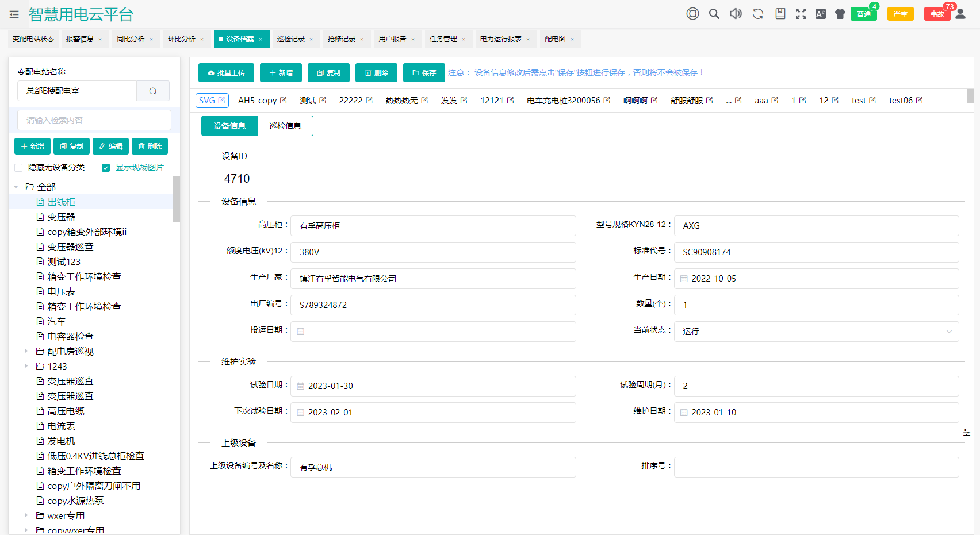Open 严重 alarm badge
The width and height of the screenshot is (980, 535).
point(901,14)
